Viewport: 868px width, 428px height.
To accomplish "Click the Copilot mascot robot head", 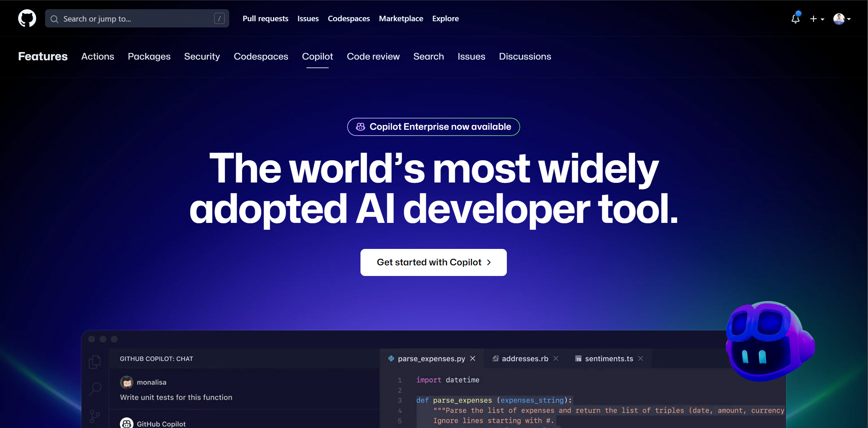I will click(768, 342).
